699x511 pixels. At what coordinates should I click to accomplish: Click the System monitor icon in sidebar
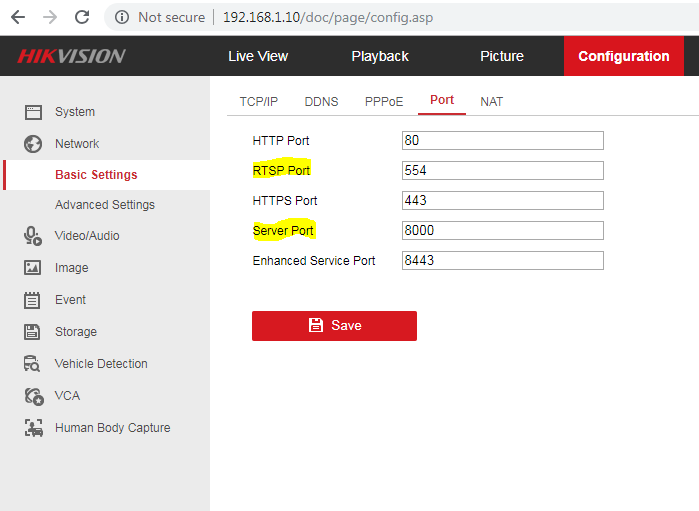click(x=32, y=112)
